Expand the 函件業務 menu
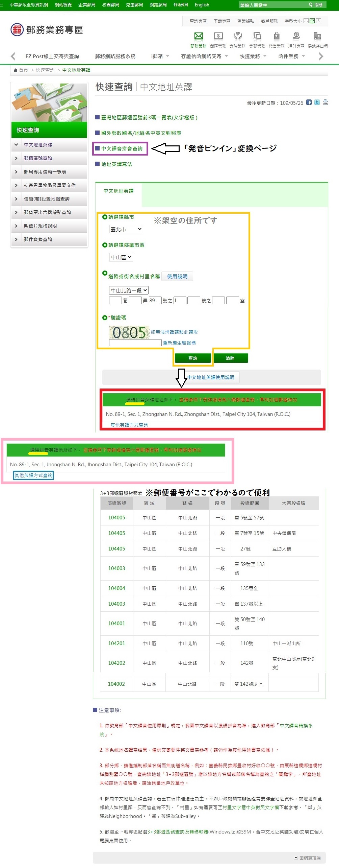This screenshot has height=868, width=339. pyautogui.click(x=291, y=56)
